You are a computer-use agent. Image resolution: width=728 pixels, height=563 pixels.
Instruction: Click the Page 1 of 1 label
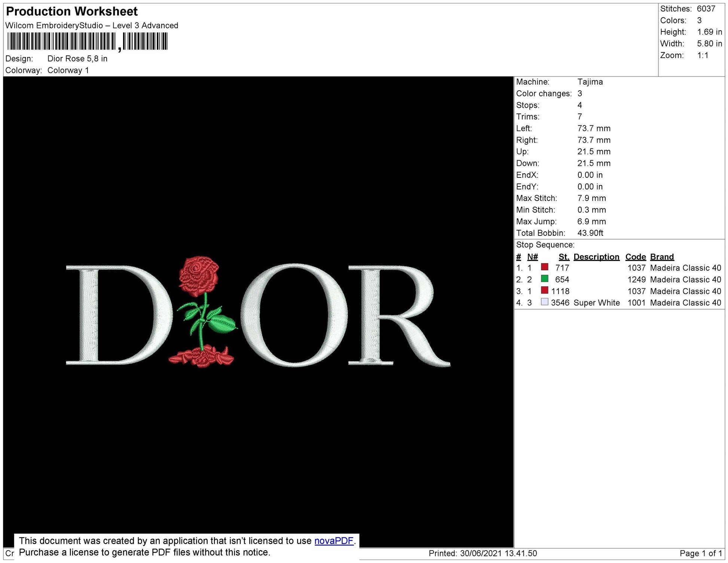click(702, 553)
